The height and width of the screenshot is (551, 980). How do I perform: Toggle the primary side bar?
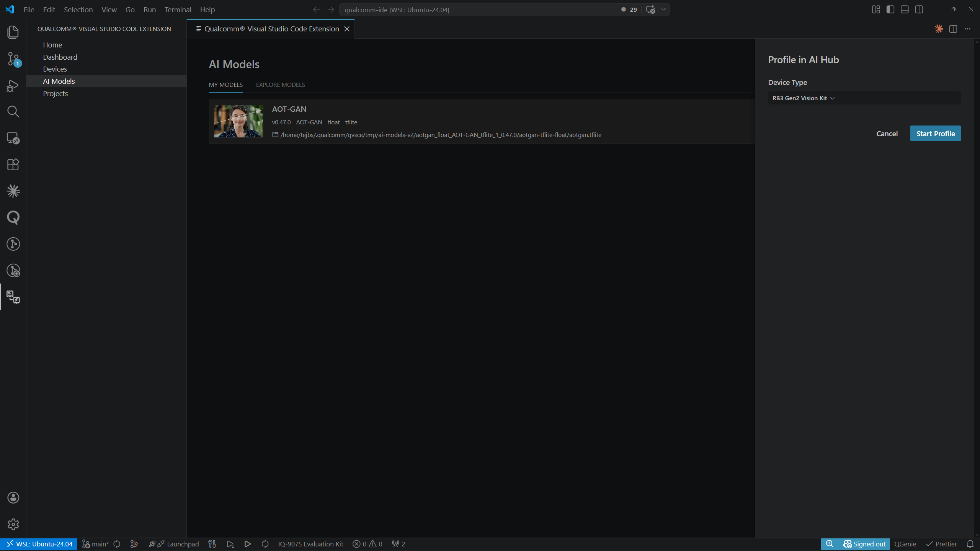(890, 10)
